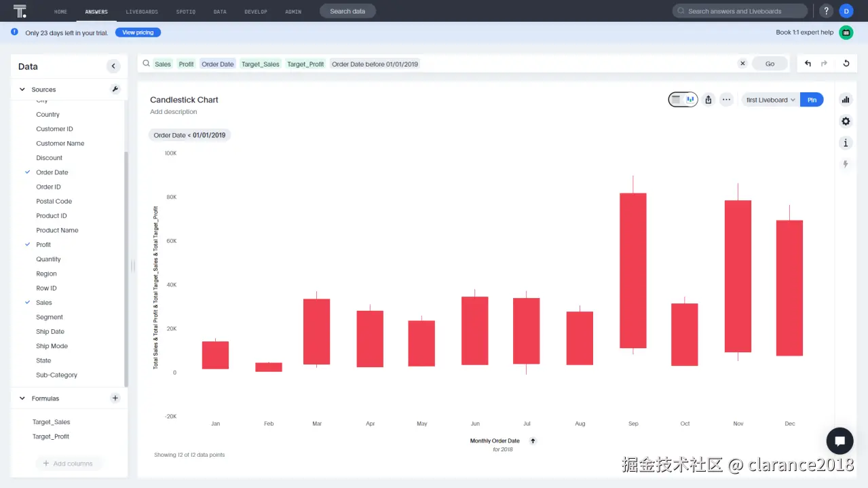868x488 pixels.
Task: Open the chart settings gear icon
Action: pos(846,121)
